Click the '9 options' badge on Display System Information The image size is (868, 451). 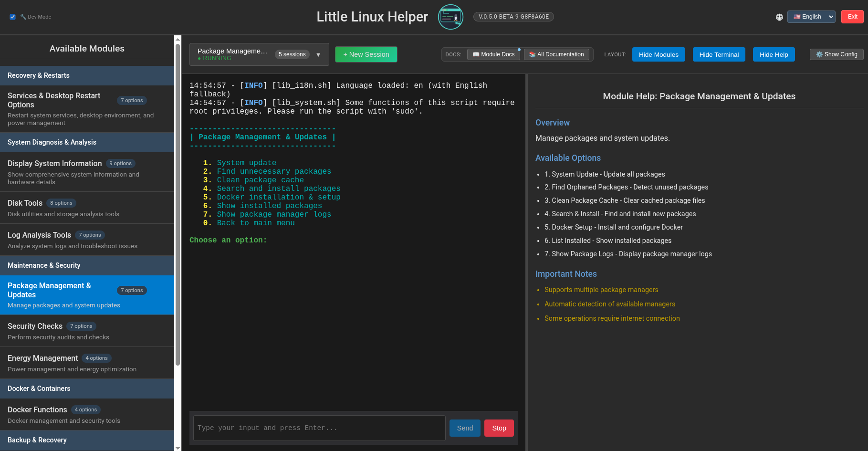point(121,163)
